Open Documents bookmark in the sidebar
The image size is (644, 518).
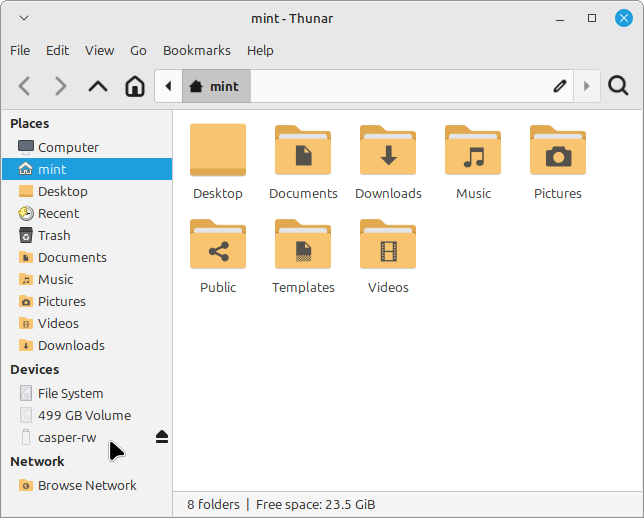(x=87, y=257)
